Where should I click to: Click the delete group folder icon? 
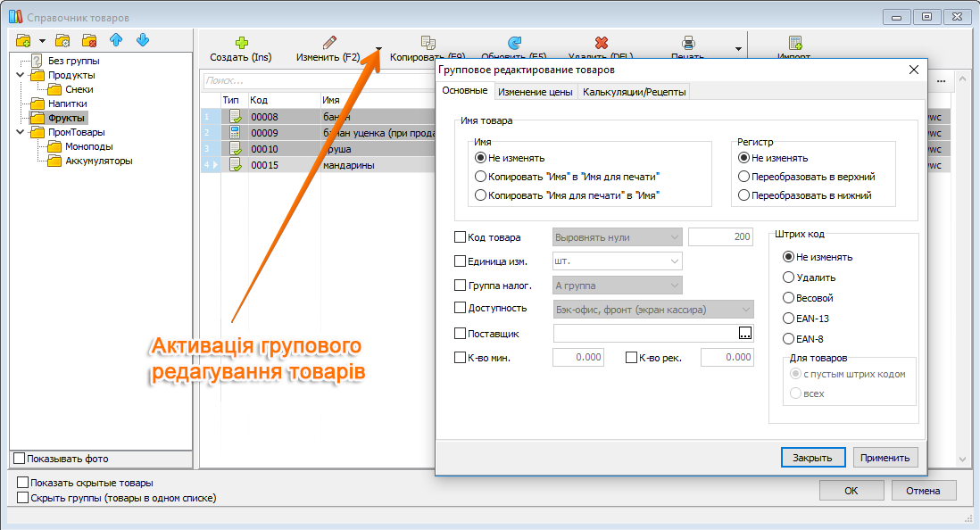click(89, 41)
